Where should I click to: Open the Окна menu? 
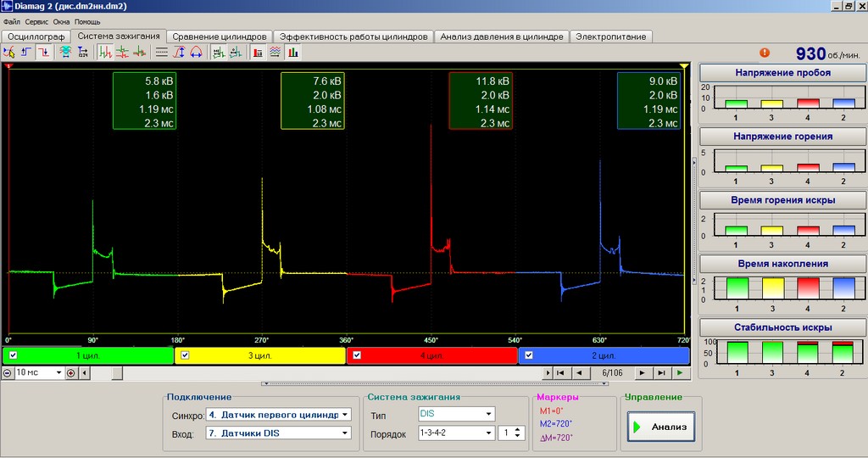coord(61,22)
